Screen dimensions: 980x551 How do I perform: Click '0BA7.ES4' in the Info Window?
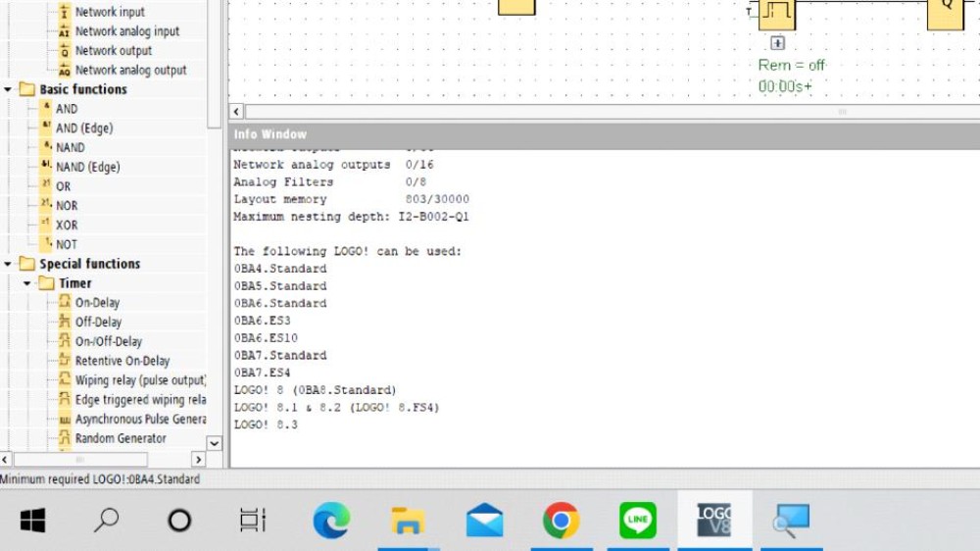(x=262, y=373)
